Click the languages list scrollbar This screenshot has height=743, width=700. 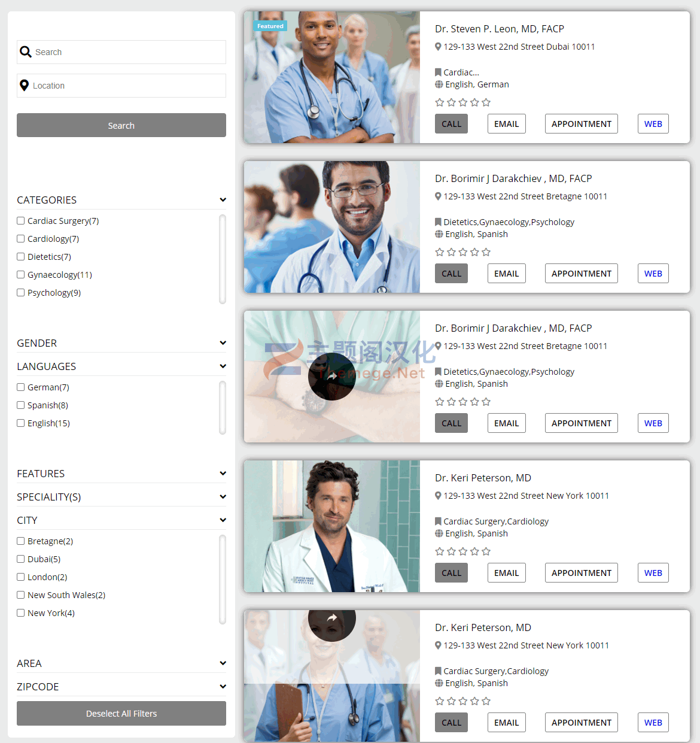pos(223,408)
